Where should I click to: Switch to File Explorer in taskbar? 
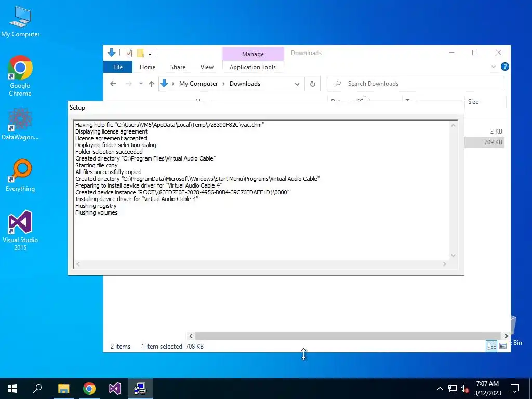(x=63, y=389)
